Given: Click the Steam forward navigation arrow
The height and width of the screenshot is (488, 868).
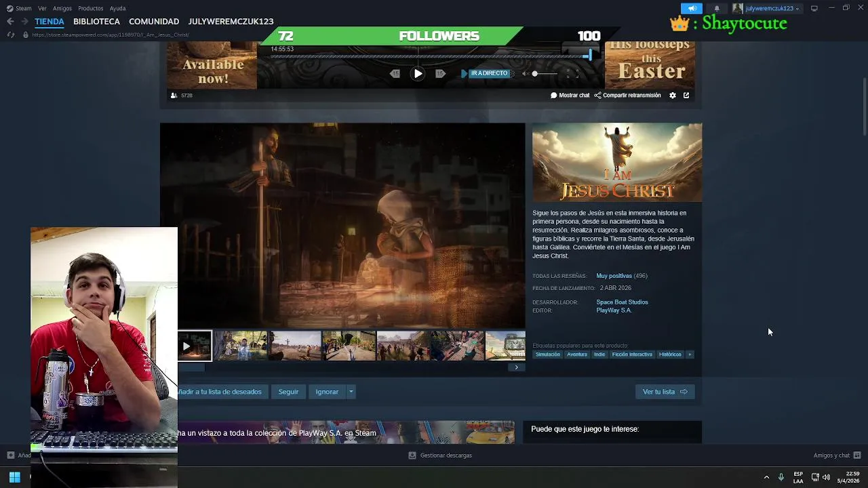Looking at the screenshot, I should pyautogui.click(x=24, y=21).
